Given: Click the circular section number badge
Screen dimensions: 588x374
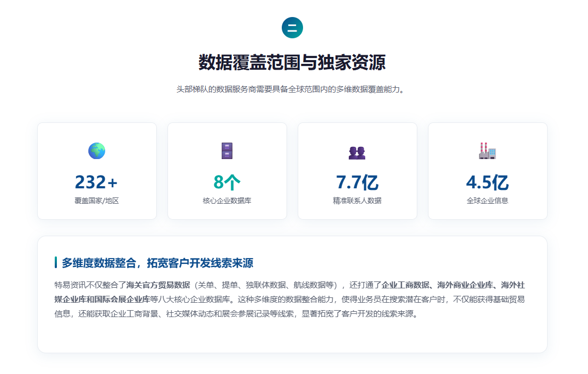Looking at the screenshot, I should (292, 28).
